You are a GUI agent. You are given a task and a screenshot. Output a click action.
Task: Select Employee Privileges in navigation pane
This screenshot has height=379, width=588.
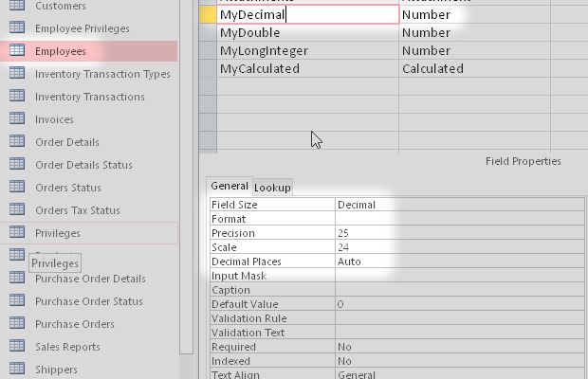point(82,28)
